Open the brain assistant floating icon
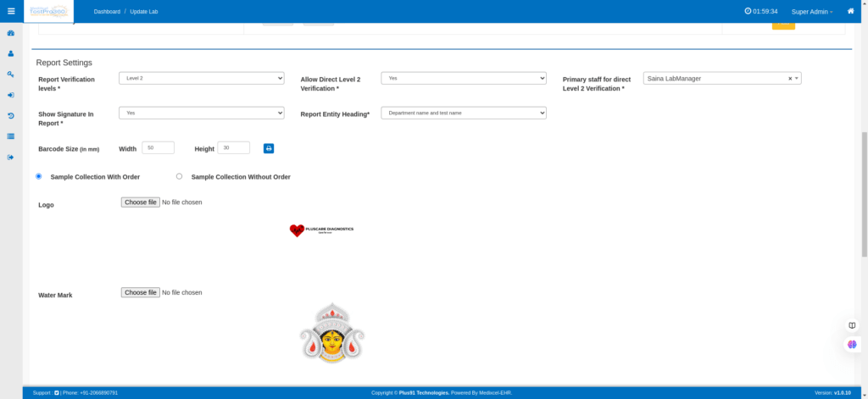 point(852,345)
